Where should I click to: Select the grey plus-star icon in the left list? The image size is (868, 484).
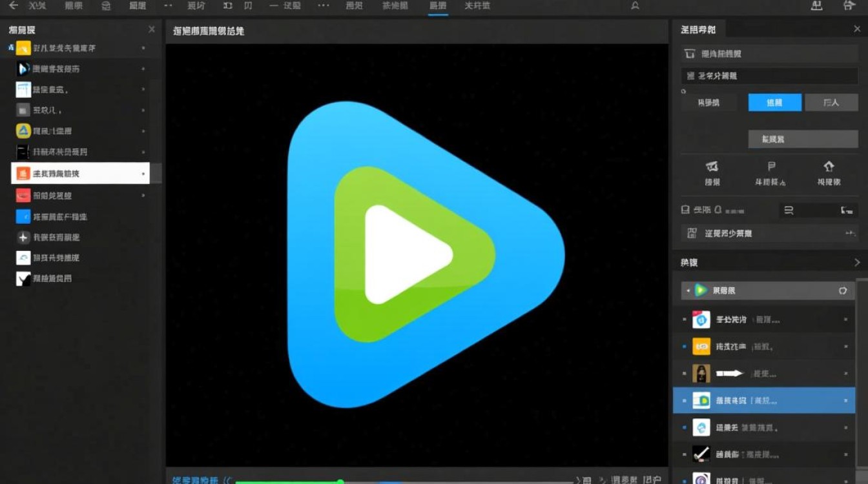[x=23, y=237]
